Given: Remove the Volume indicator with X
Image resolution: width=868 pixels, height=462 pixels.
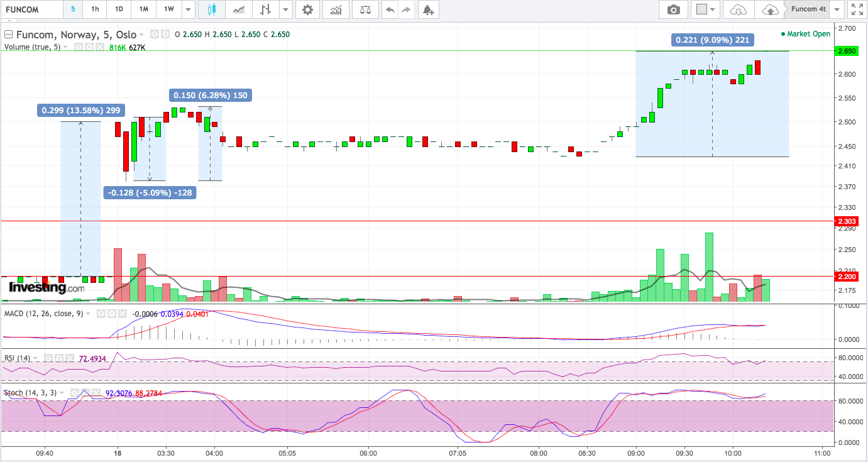Looking at the screenshot, I should point(100,47).
